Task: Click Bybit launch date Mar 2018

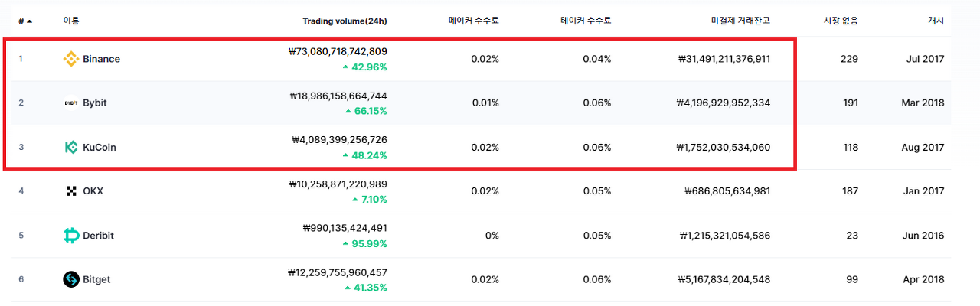Action: click(923, 103)
